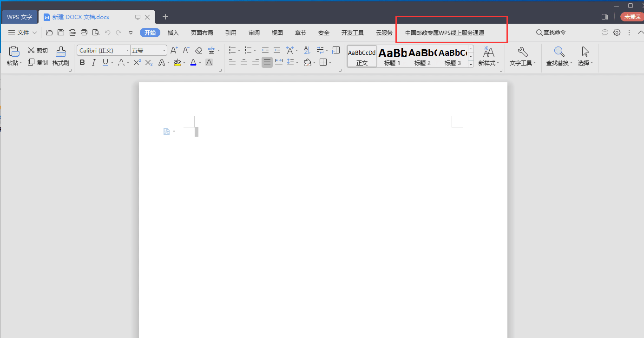Open the settings gear icon

[617, 33]
